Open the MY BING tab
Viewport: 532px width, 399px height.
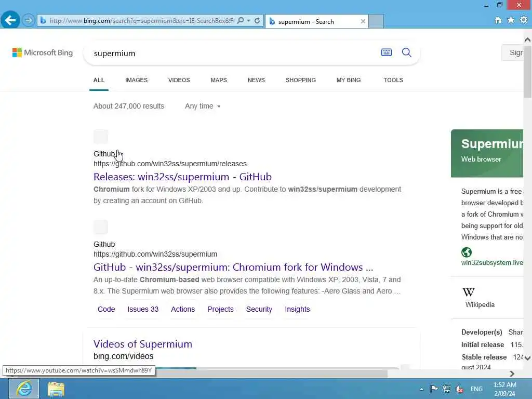[349, 80]
